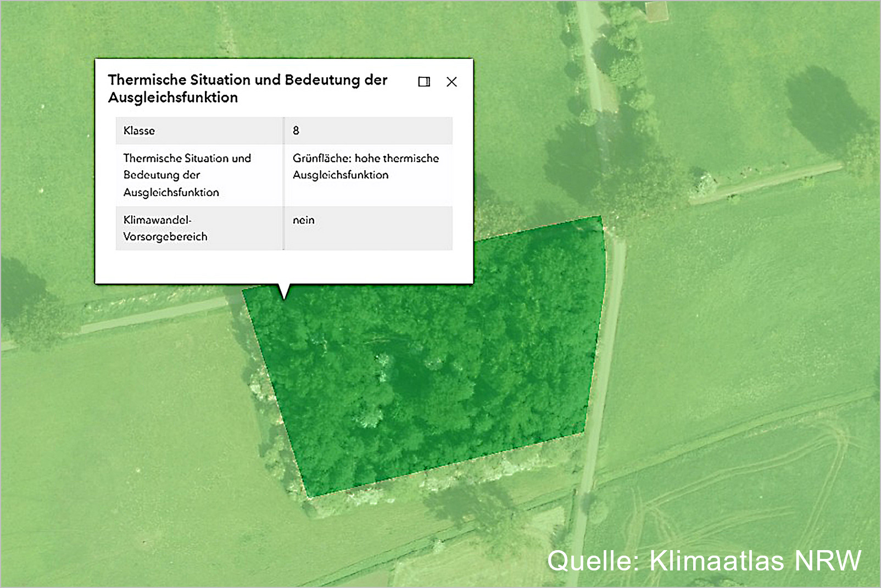The image size is (881, 588).
Task: Click the Quelle: Klimaatlas NRW attribution
Action: coord(704,561)
